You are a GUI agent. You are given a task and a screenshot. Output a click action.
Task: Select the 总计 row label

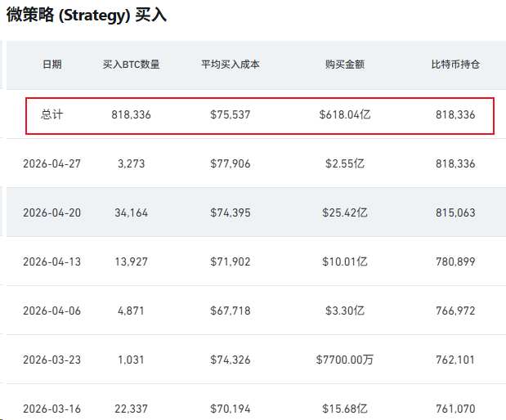click(x=51, y=115)
